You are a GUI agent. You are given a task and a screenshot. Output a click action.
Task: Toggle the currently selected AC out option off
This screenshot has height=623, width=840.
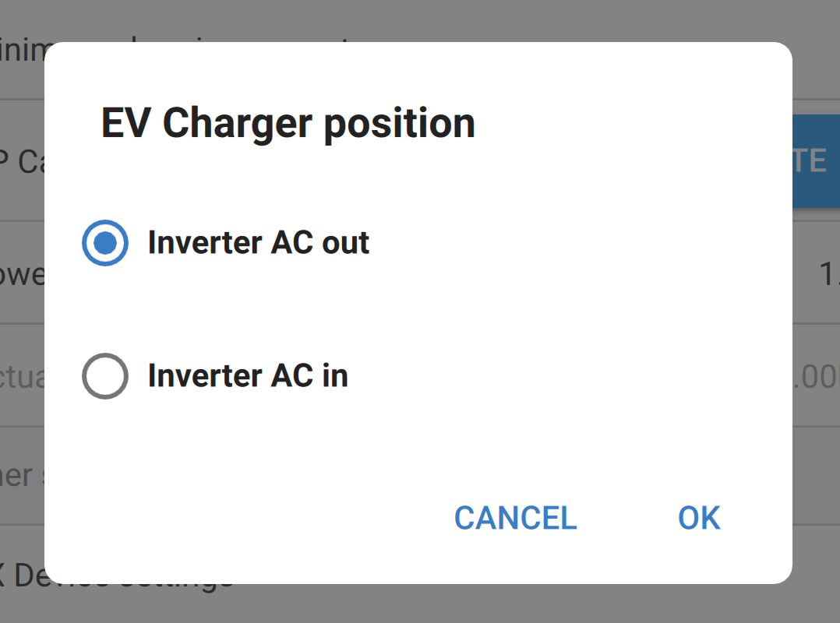(104, 242)
